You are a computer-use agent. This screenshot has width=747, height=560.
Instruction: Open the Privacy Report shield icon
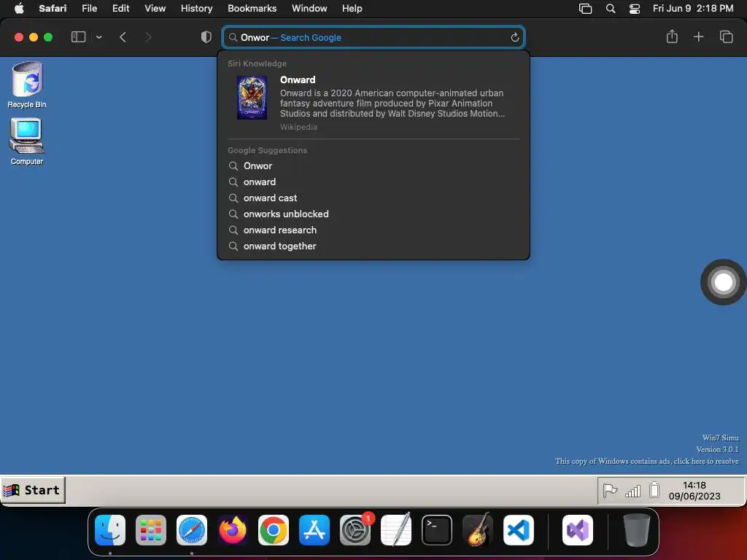206,37
